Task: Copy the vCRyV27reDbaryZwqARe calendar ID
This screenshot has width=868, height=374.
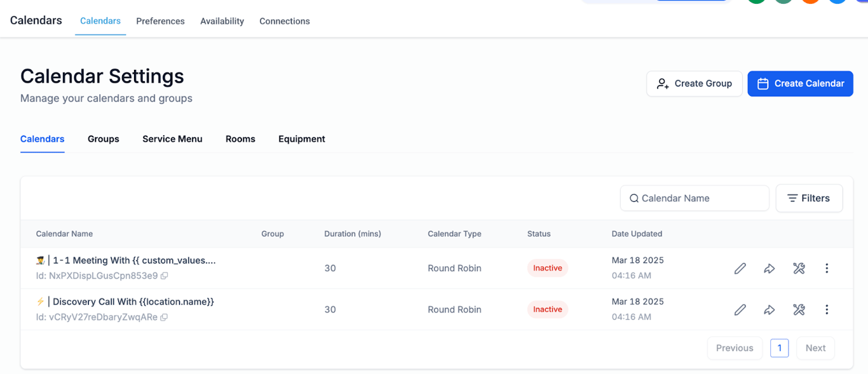Action: click(x=164, y=317)
